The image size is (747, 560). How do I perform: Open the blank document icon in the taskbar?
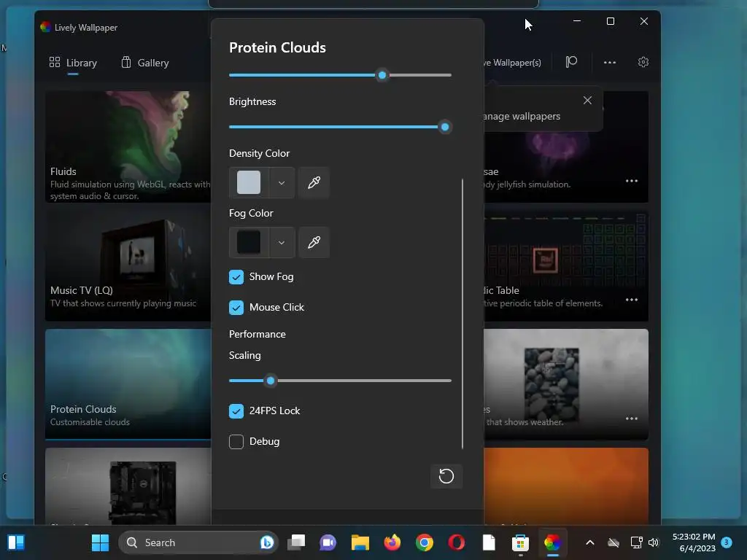(489, 542)
